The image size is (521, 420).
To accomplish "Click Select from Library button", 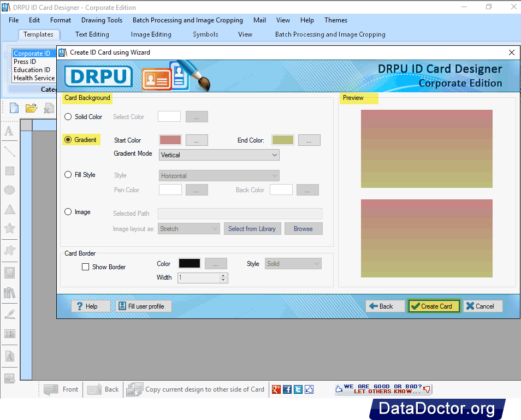I will (x=252, y=229).
